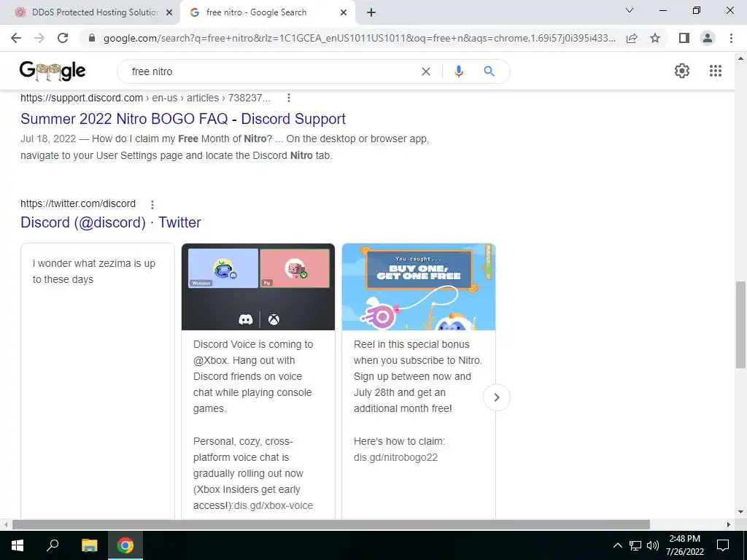The image size is (747, 560).
Task: Open Discord (@discord) Twitter link
Action: [x=111, y=222]
